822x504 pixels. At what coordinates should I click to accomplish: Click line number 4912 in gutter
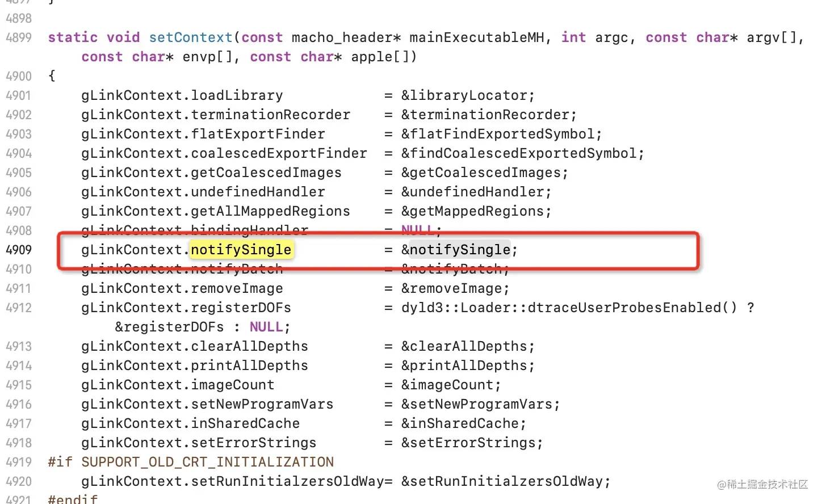pyautogui.click(x=19, y=308)
